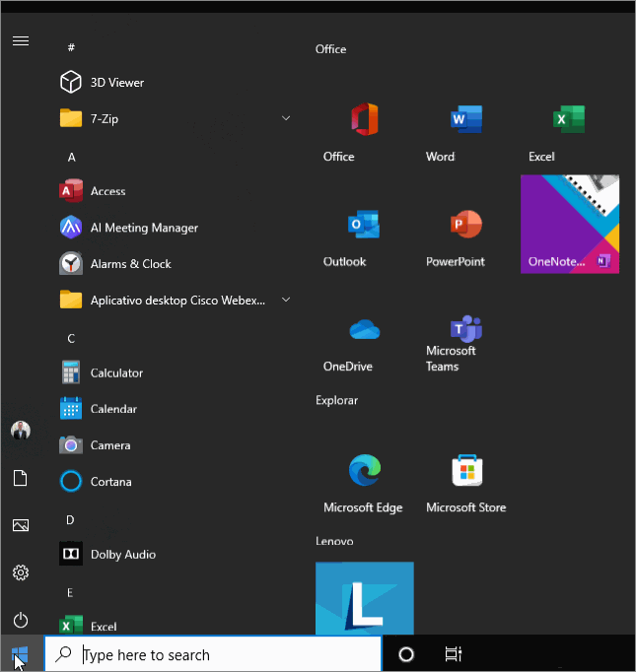636x672 pixels.
Task: Open Cortana from the app list
Action: click(176, 482)
